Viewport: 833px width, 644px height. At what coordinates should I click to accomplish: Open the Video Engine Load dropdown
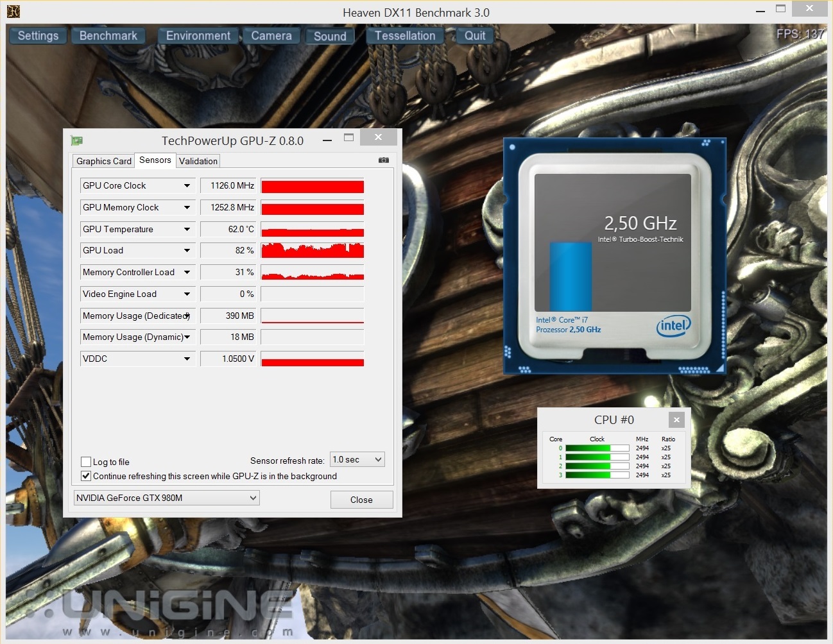click(x=187, y=294)
